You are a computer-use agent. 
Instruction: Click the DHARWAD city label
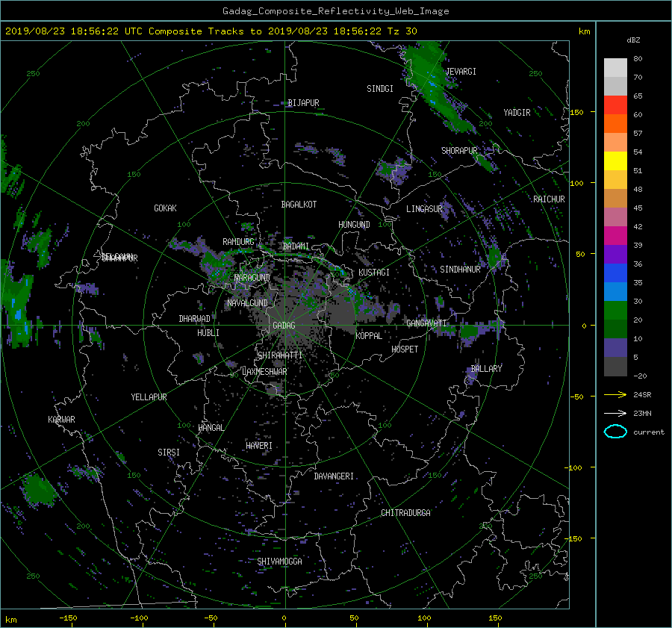point(195,319)
